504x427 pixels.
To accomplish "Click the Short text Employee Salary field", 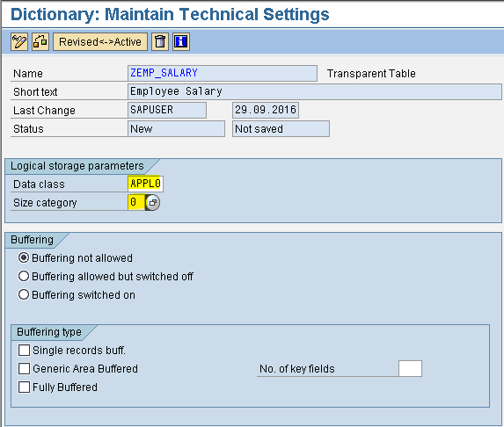I will (315, 91).
